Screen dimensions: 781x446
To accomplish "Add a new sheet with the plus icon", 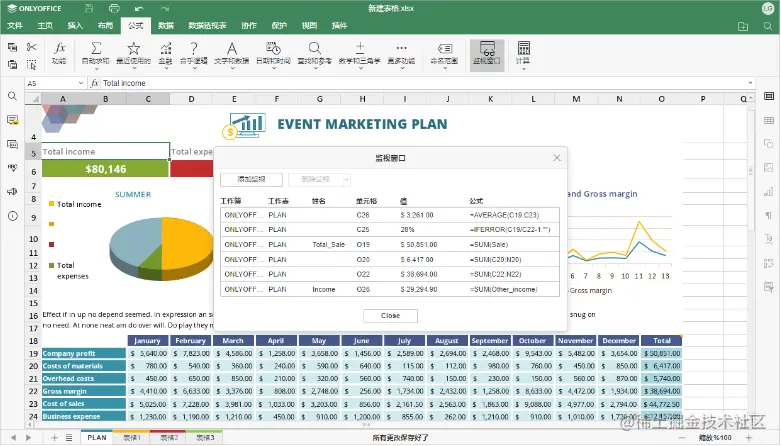I will pyautogui.click(x=54, y=438).
